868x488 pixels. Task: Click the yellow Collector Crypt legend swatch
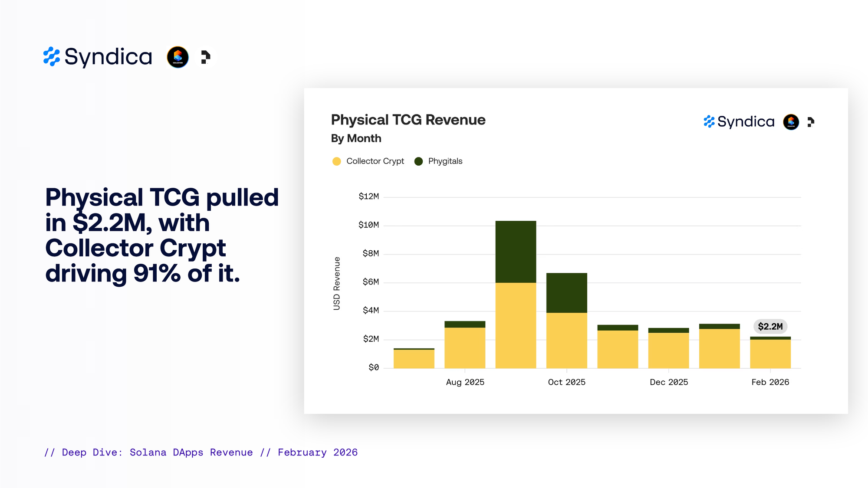(x=336, y=161)
